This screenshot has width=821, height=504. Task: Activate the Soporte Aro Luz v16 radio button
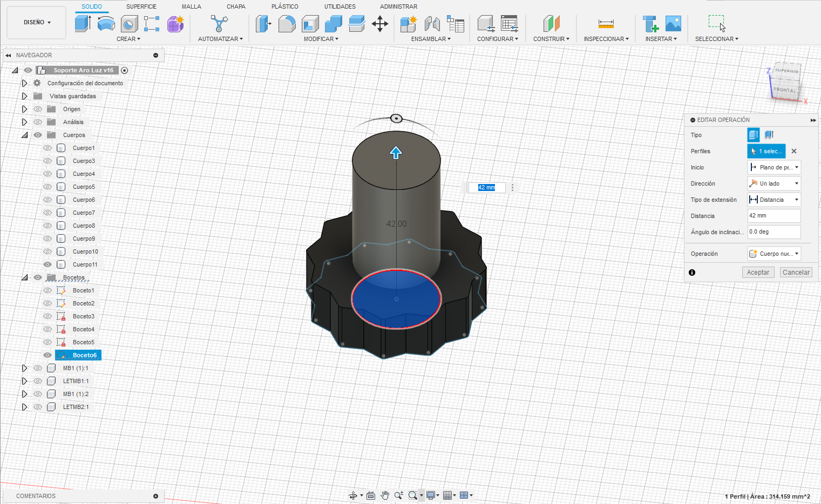tap(125, 70)
